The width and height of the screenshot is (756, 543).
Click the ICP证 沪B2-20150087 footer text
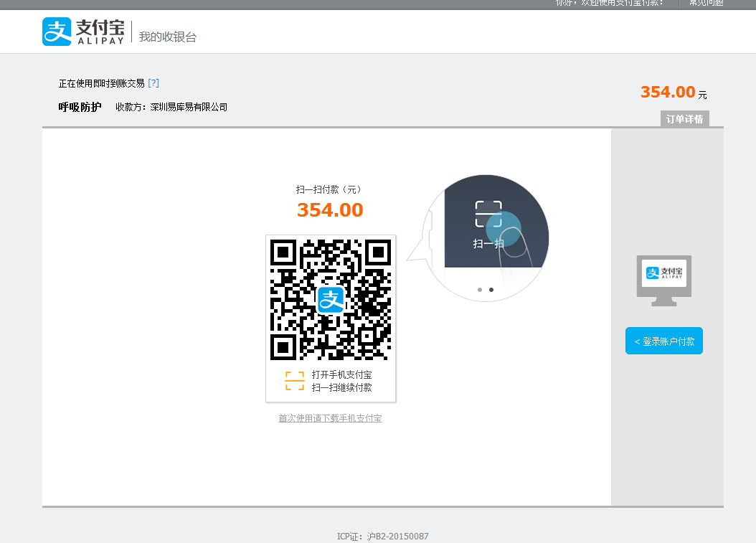383,537
